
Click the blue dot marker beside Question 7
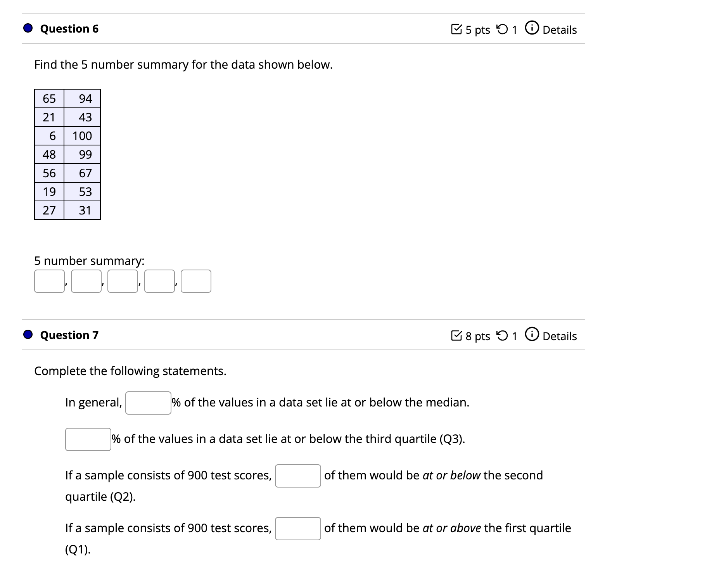(28, 334)
